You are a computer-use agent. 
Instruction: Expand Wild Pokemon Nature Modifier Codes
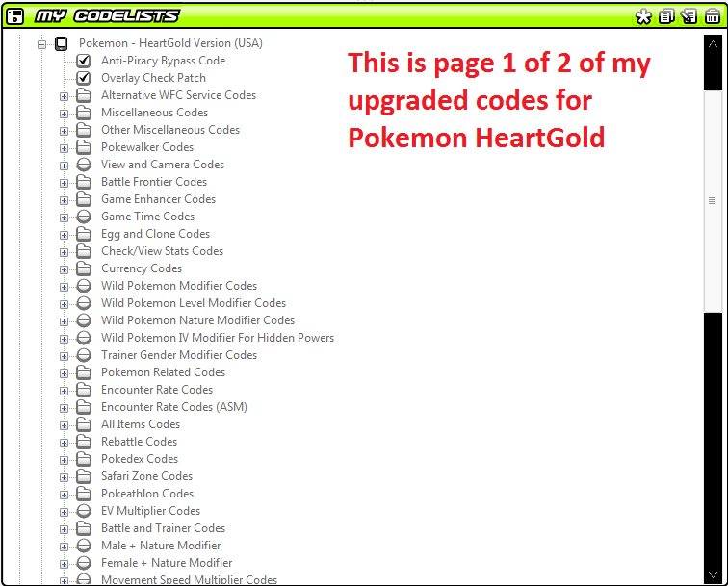tap(65, 321)
